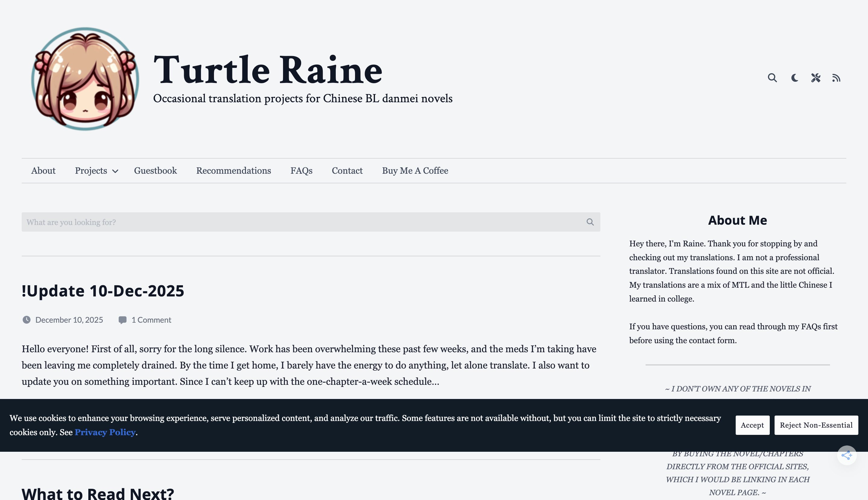Viewport: 868px width, 500px height.
Task: Open the Recommendations page from the nav
Action: tap(233, 171)
